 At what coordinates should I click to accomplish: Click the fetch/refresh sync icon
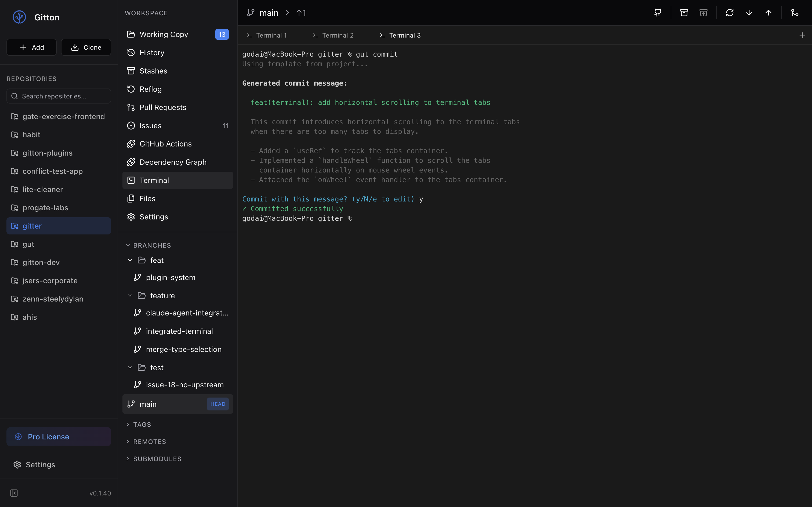point(730,13)
